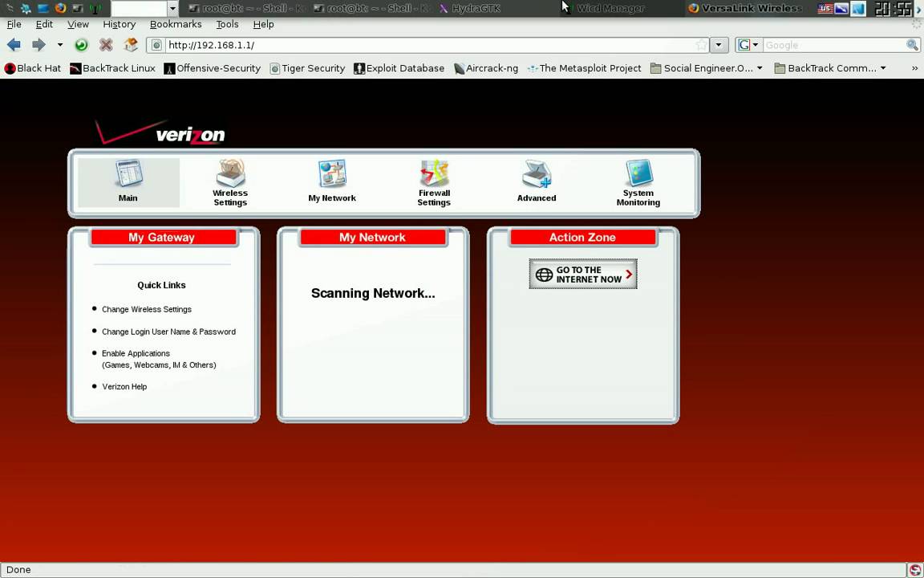Open the Main section icon
The height and width of the screenshot is (578, 924).
[x=128, y=175]
